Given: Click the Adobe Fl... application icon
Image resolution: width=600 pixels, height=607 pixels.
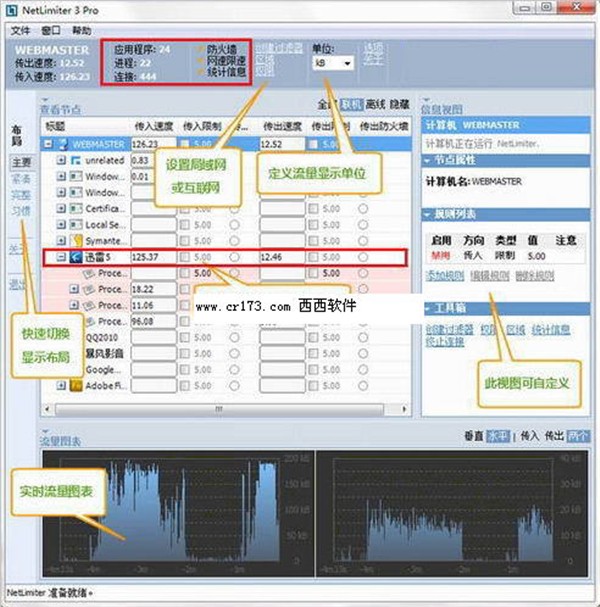Looking at the screenshot, I should click(x=76, y=386).
